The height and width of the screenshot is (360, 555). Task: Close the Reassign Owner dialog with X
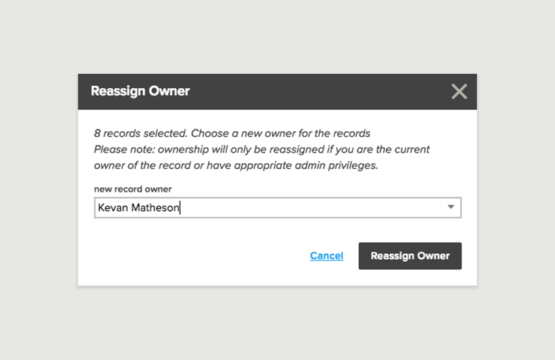459,92
